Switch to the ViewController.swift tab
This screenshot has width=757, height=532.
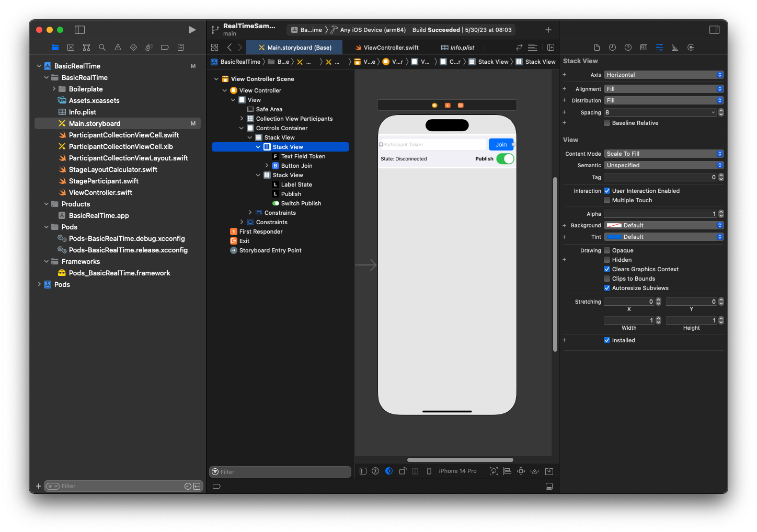387,47
